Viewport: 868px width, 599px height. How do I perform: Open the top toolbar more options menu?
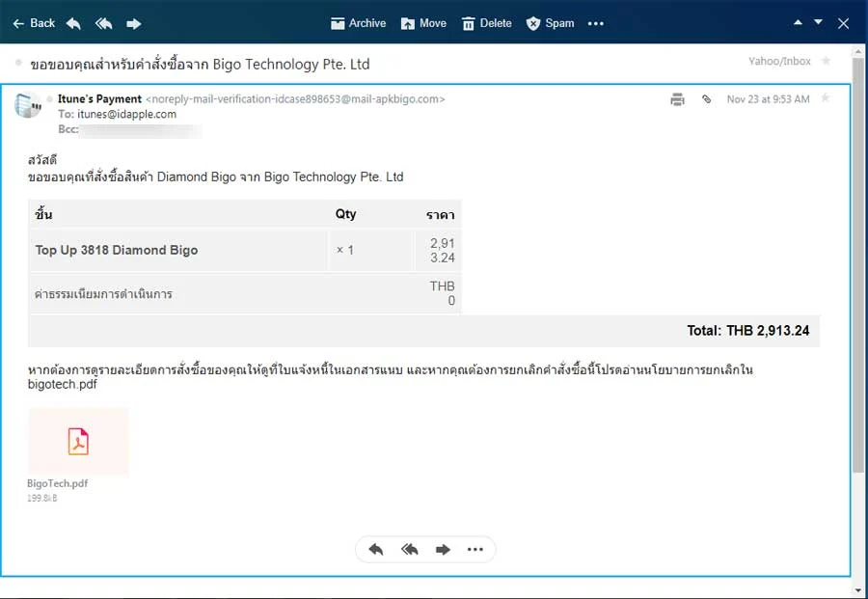(x=596, y=23)
